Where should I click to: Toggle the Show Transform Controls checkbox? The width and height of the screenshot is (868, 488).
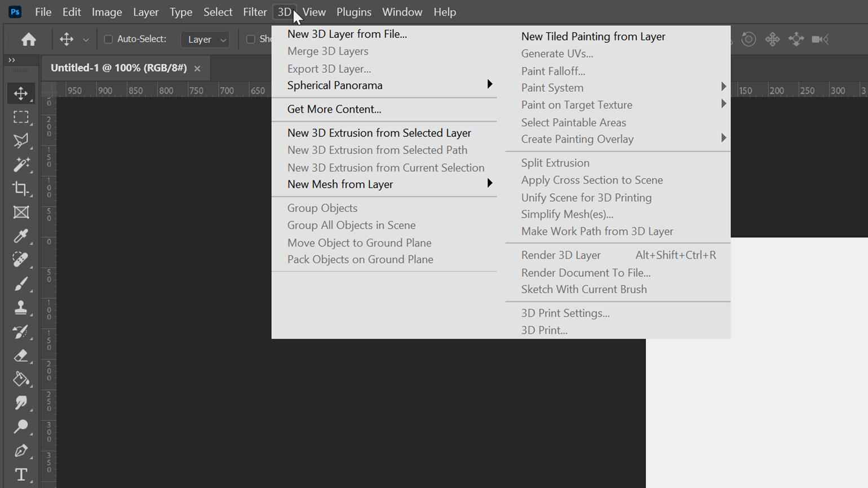(251, 39)
